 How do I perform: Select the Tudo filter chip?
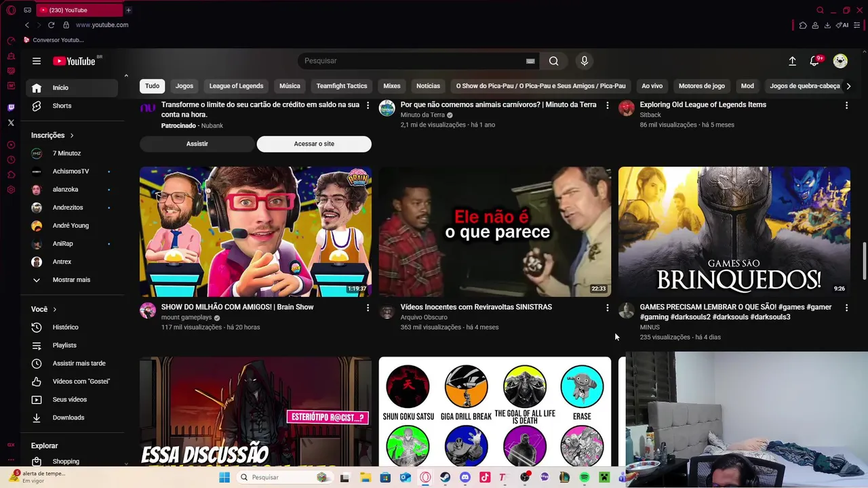pyautogui.click(x=152, y=86)
